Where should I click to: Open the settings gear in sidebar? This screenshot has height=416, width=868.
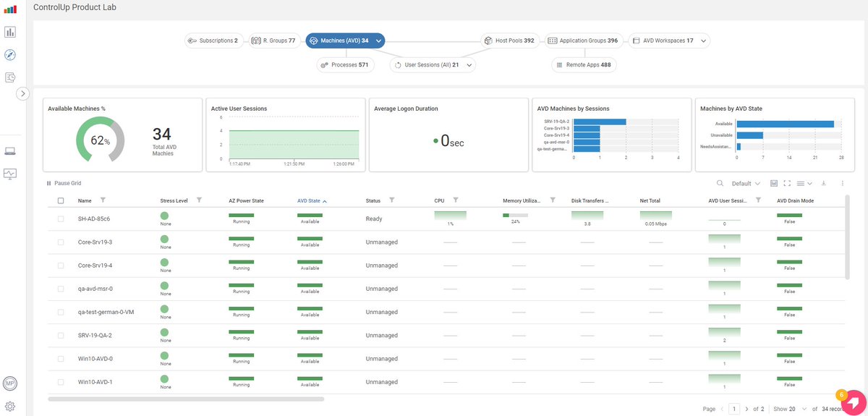point(10,406)
